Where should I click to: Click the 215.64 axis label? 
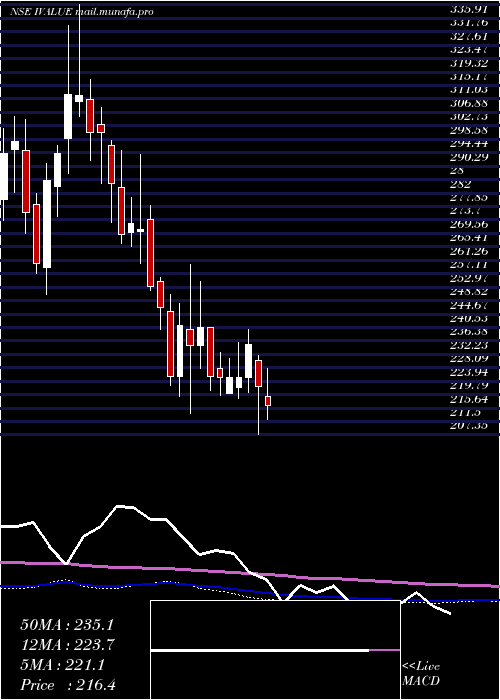[x=468, y=398]
